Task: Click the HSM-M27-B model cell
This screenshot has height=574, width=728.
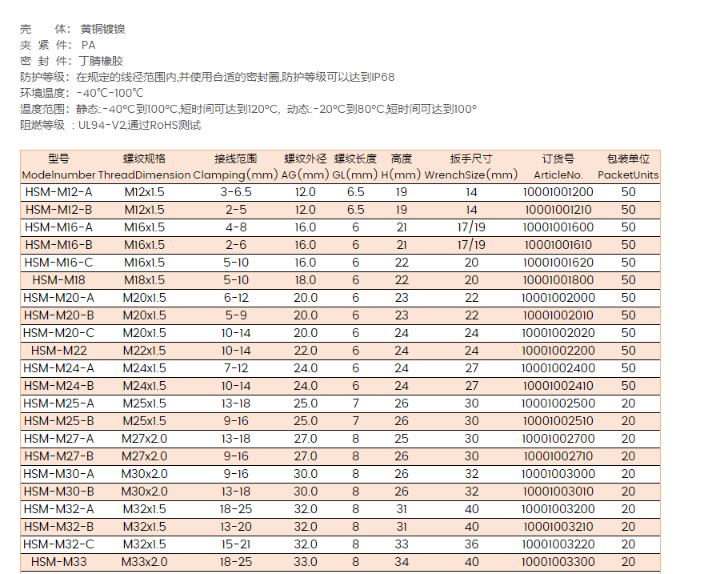Action: 58,456
